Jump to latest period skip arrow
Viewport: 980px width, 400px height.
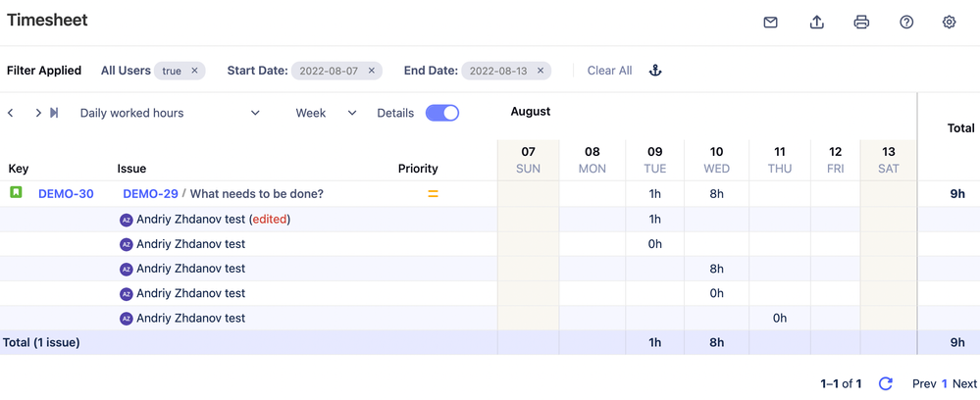(54, 113)
